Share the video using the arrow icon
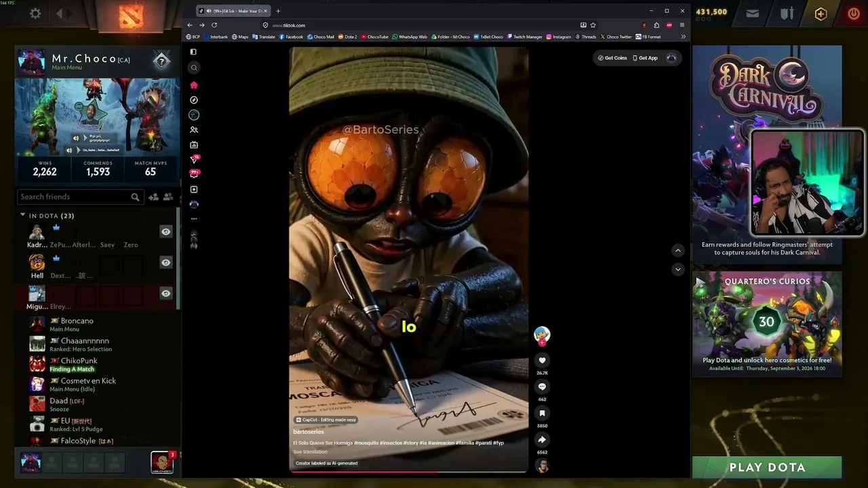 pyautogui.click(x=542, y=440)
